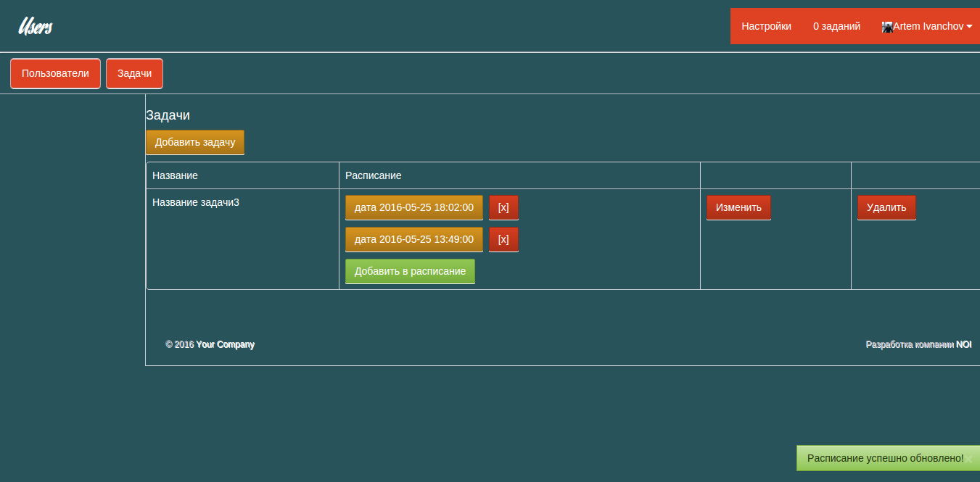Click the 'Название' column header
The image size is (980, 482).
tap(175, 175)
